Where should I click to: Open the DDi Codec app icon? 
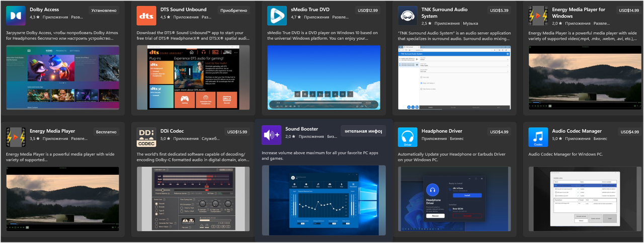click(x=146, y=137)
